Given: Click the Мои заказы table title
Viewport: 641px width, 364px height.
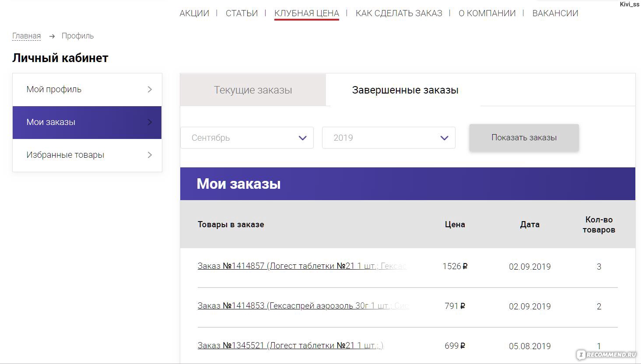Looking at the screenshot, I should (x=238, y=184).
